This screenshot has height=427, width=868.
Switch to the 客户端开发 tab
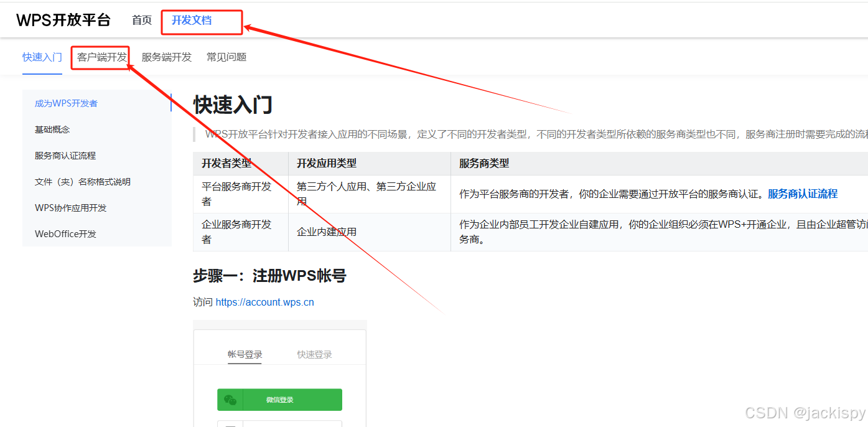[102, 57]
